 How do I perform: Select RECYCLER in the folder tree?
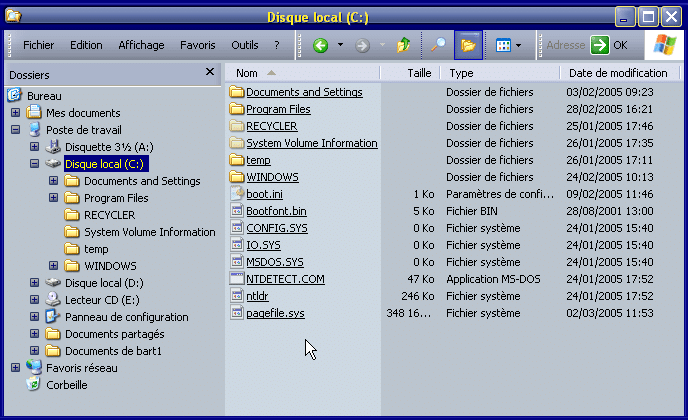coord(109,215)
